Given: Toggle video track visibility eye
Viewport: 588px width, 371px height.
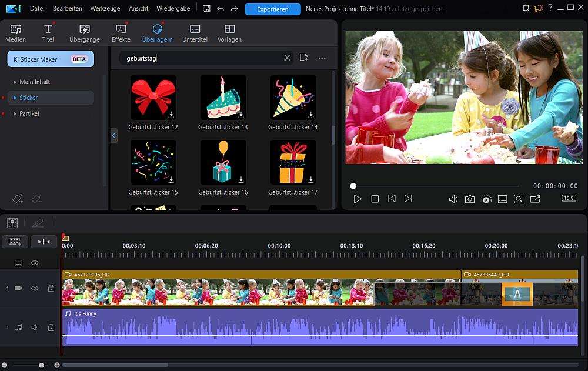Looking at the screenshot, I should click(x=35, y=288).
